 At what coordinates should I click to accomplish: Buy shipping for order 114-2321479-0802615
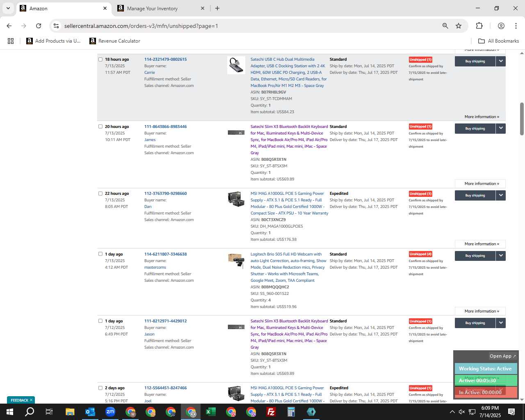[475, 61]
